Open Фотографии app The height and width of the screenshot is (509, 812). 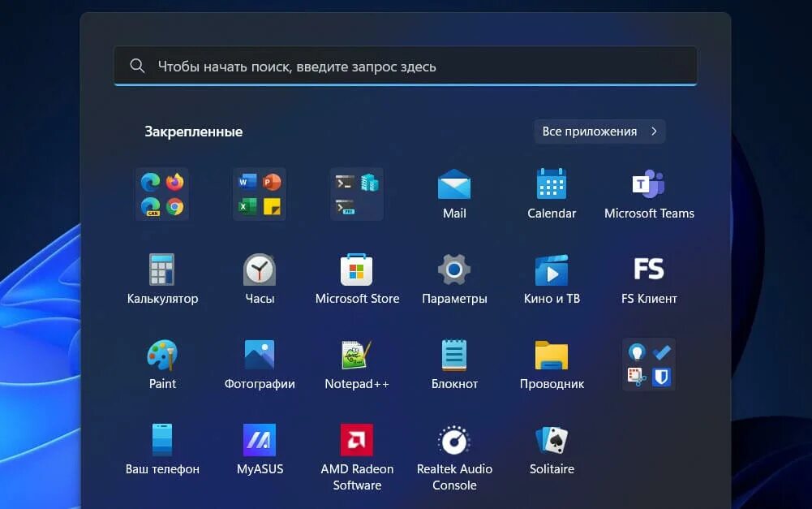tap(260, 364)
